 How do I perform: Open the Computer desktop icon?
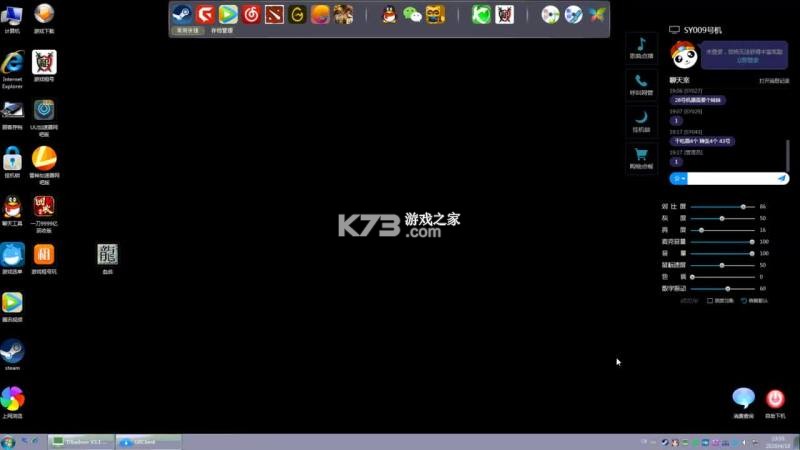[12, 18]
